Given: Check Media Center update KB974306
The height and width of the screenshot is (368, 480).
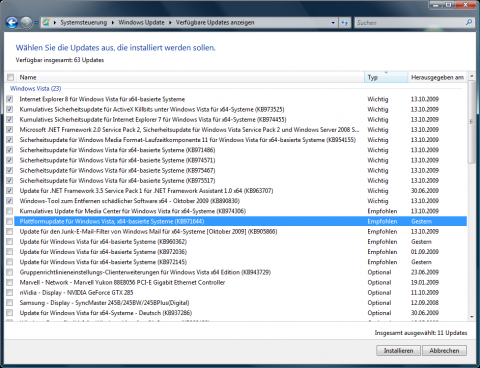Looking at the screenshot, I should pyautogui.click(x=10, y=211).
